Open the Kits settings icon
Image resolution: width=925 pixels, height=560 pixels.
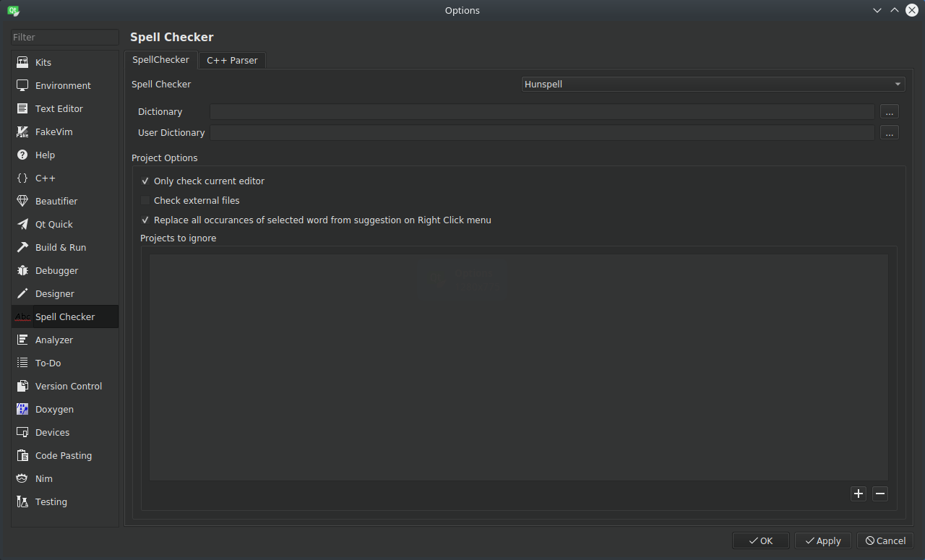(22, 63)
